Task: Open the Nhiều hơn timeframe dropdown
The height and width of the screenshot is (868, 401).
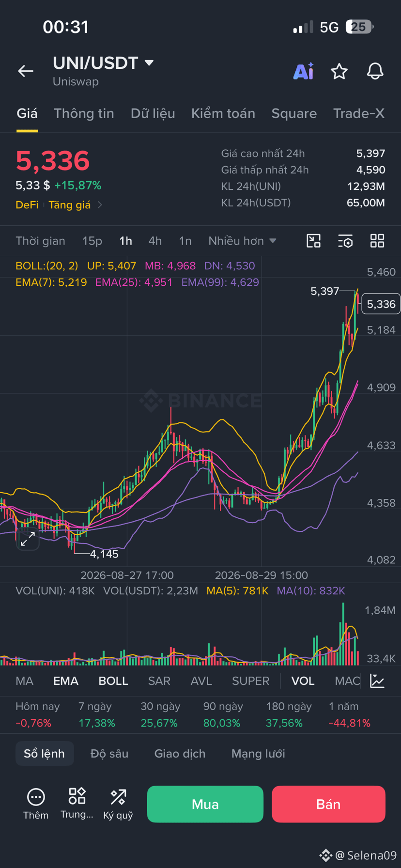Action: click(242, 241)
